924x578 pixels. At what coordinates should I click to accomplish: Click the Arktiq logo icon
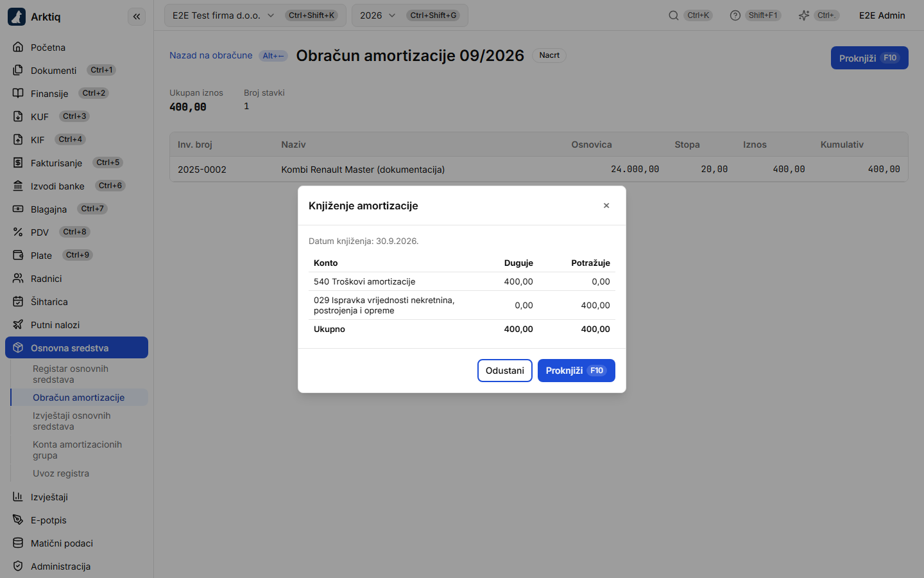pyautogui.click(x=17, y=17)
